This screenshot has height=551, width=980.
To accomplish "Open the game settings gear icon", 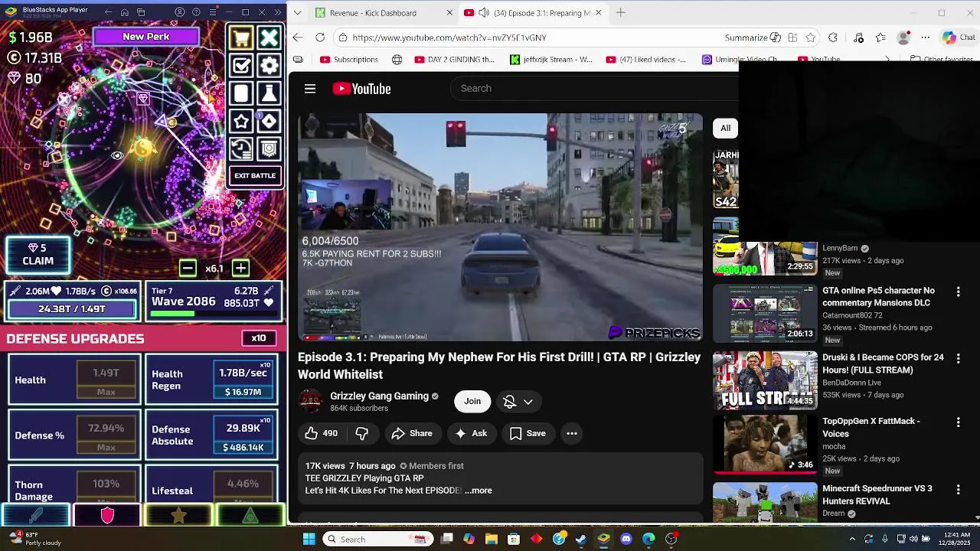I will [269, 65].
